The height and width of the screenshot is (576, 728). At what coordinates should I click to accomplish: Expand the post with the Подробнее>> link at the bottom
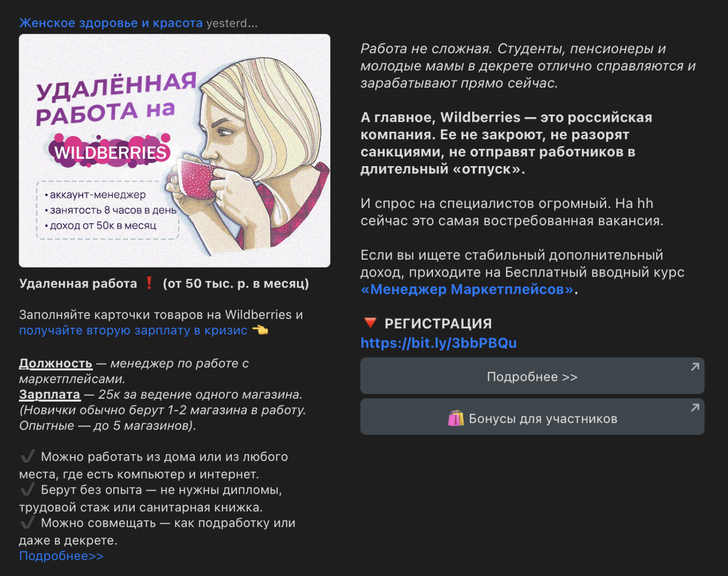point(61,556)
